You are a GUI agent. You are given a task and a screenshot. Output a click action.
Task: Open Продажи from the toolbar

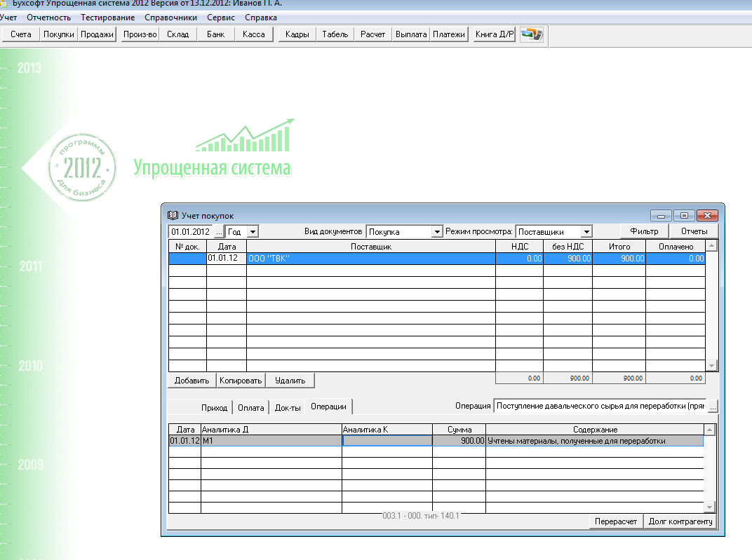97,34
